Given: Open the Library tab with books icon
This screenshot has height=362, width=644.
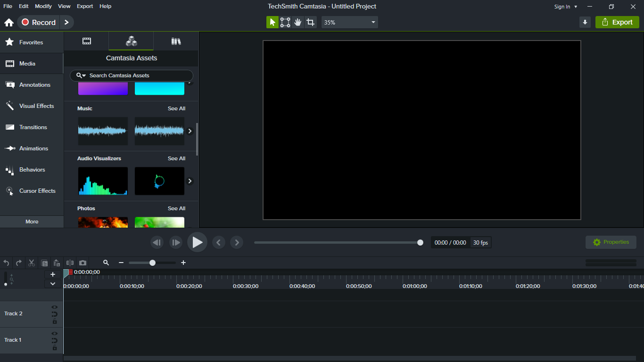Looking at the screenshot, I should pos(176,41).
